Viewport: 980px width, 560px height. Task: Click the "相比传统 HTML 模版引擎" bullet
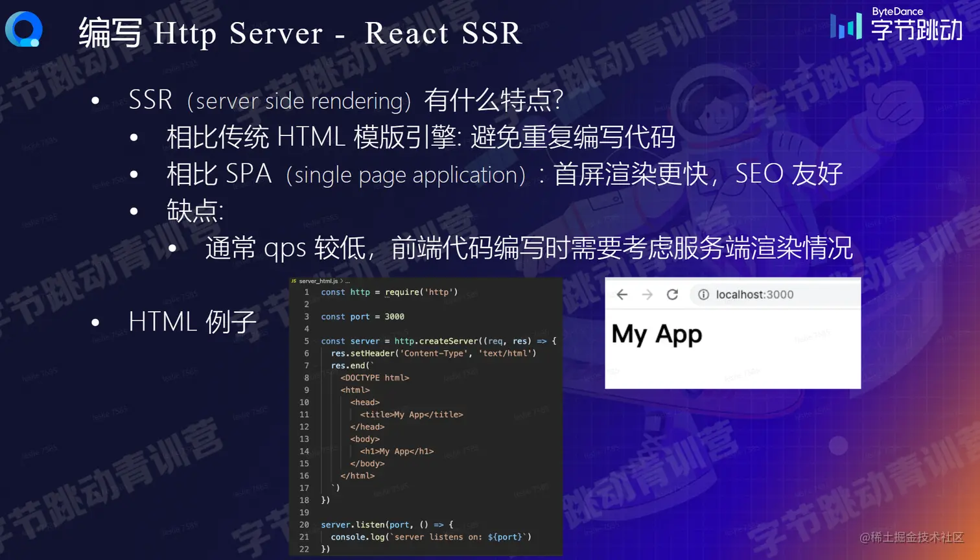(x=421, y=137)
